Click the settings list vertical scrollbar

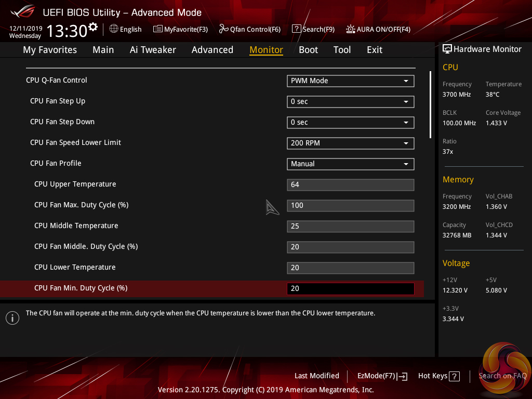430,104
